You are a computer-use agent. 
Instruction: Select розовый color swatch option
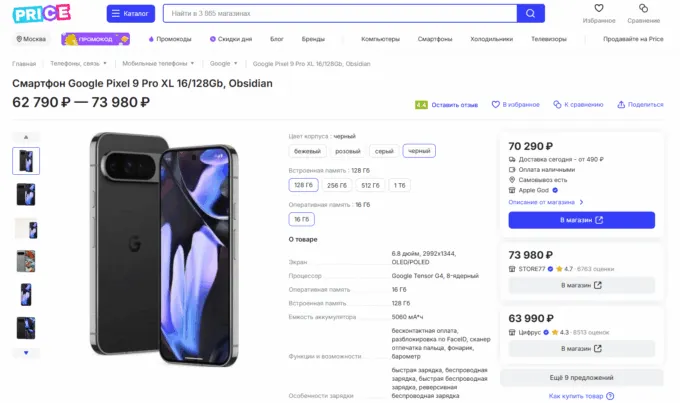[347, 151]
